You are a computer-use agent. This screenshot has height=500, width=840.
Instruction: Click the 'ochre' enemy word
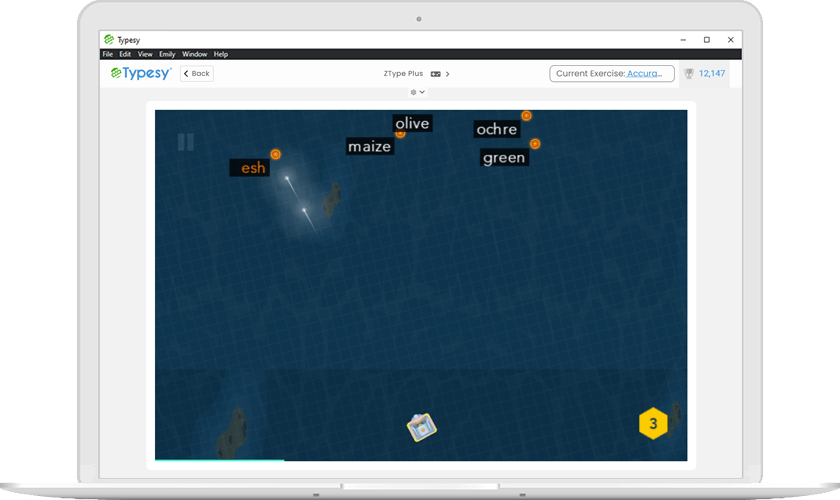[497, 129]
